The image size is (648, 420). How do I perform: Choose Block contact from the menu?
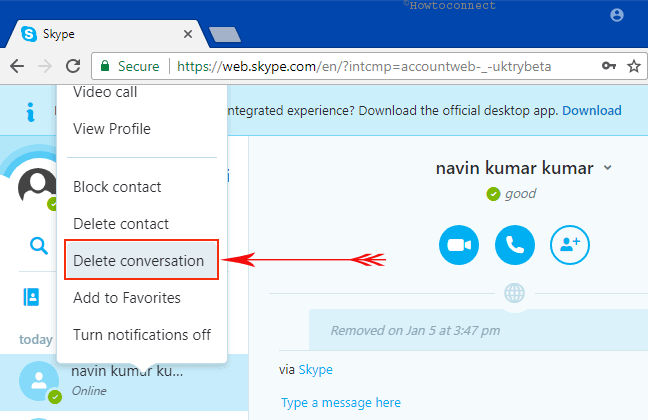[x=117, y=187]
